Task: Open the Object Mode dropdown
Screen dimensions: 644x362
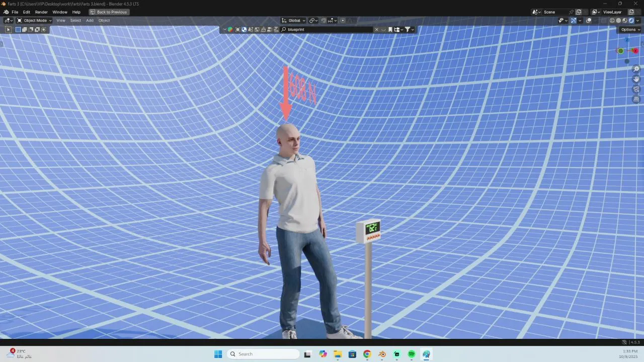Action: (x=34, y=21)
